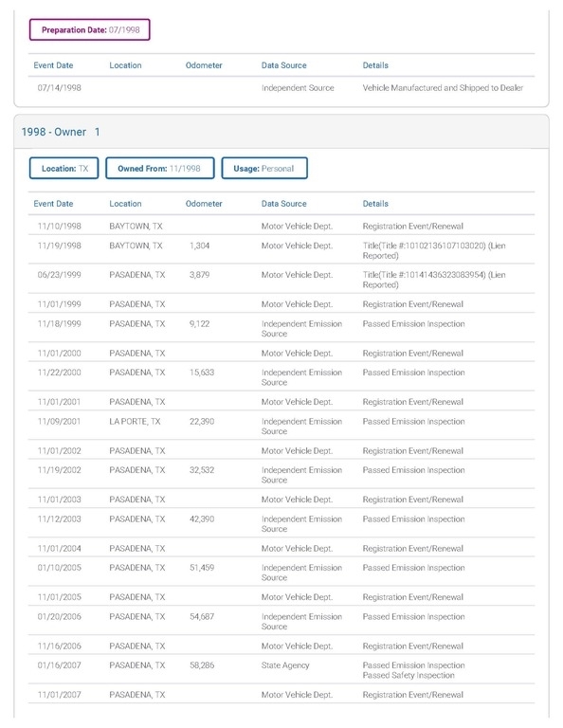
Task: Click the 01/10/2005 emission inspection row
Action: (281, 572)
